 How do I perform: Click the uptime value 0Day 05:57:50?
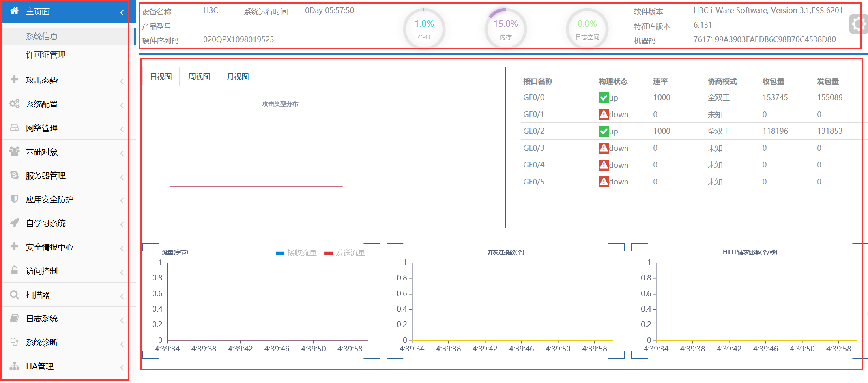coord(329,10)
